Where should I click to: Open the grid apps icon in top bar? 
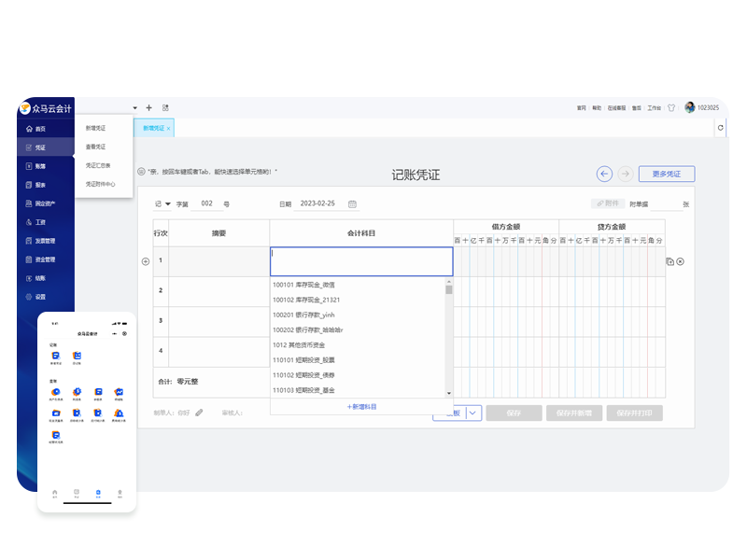pyautogui.click(x=165, y=108)
